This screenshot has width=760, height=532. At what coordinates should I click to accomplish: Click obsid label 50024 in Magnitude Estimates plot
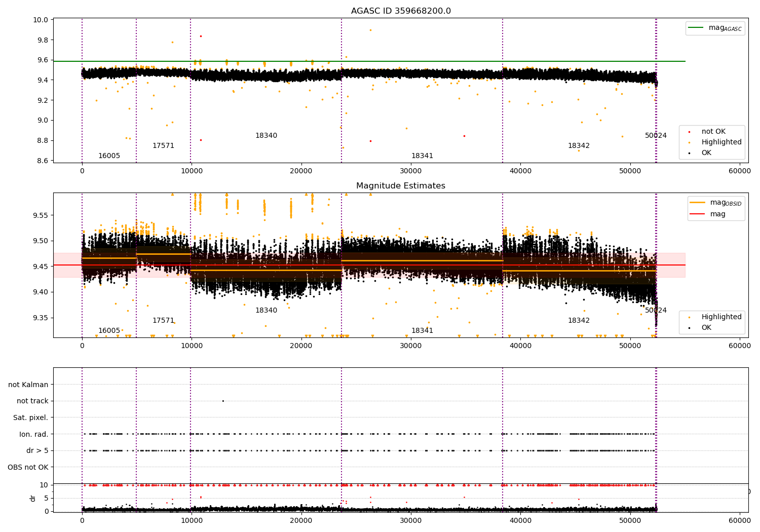pos(656,311)
